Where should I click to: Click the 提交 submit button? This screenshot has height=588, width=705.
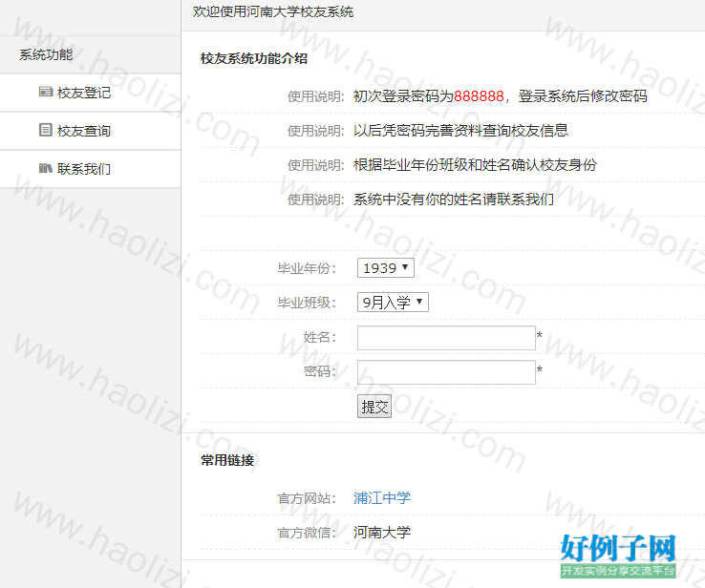pos(374,407)
